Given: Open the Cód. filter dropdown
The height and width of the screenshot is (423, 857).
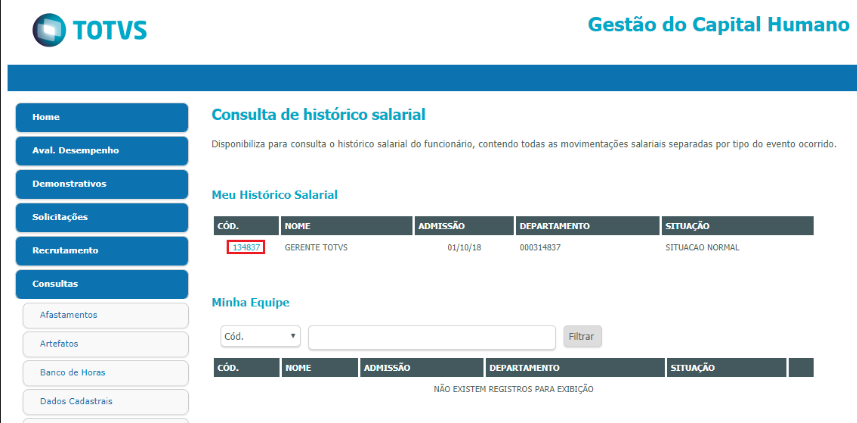Looking at the screenshot, I should (x=261, y=337).
